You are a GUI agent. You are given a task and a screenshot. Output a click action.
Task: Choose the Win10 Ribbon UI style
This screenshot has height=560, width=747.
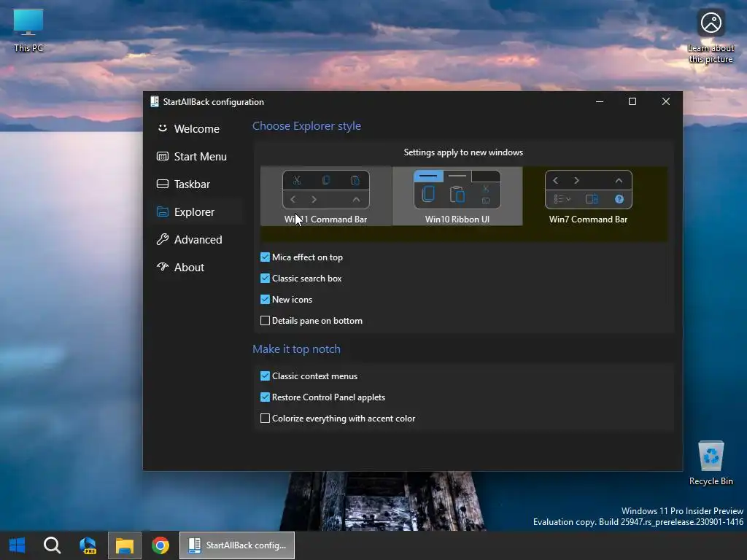pos(457,196)
